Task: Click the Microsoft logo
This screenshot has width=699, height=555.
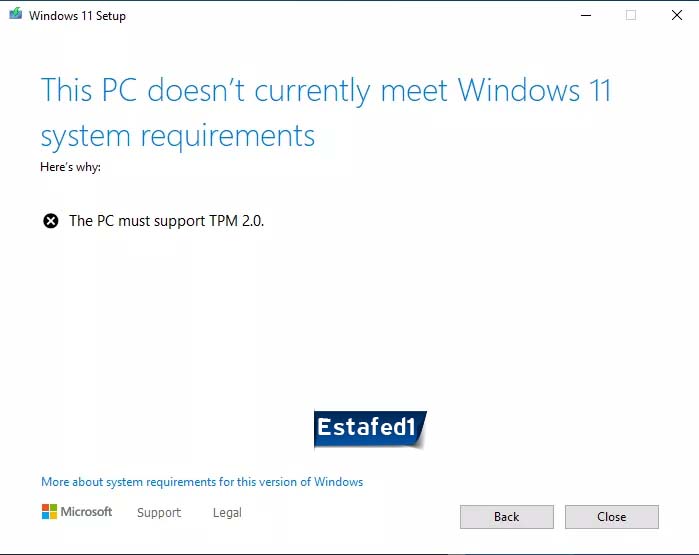Action: pyautogui.click(x=49, y=512)
